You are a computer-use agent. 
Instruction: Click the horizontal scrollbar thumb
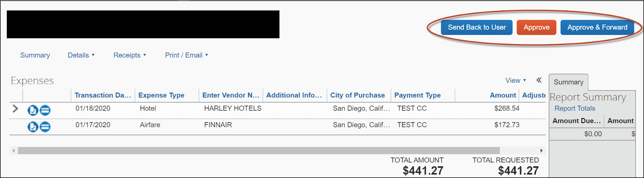(259, 151)
